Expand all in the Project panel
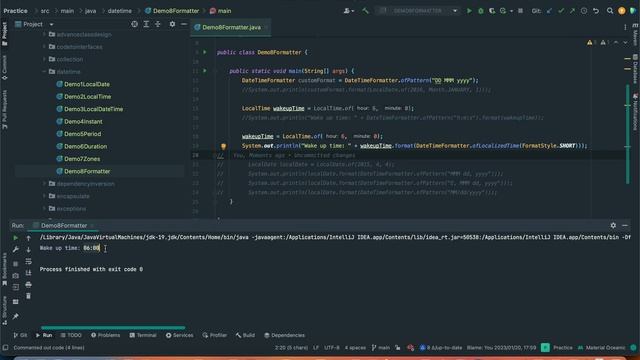 [146, 24]
